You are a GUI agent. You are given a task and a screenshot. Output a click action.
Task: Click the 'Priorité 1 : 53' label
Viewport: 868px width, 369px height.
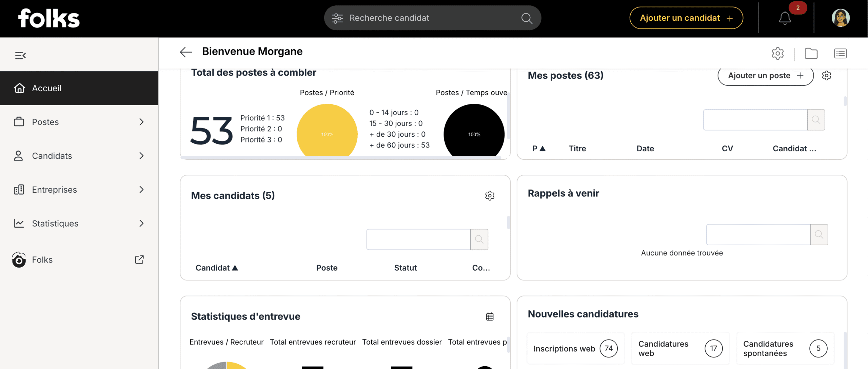click(262, 118)
